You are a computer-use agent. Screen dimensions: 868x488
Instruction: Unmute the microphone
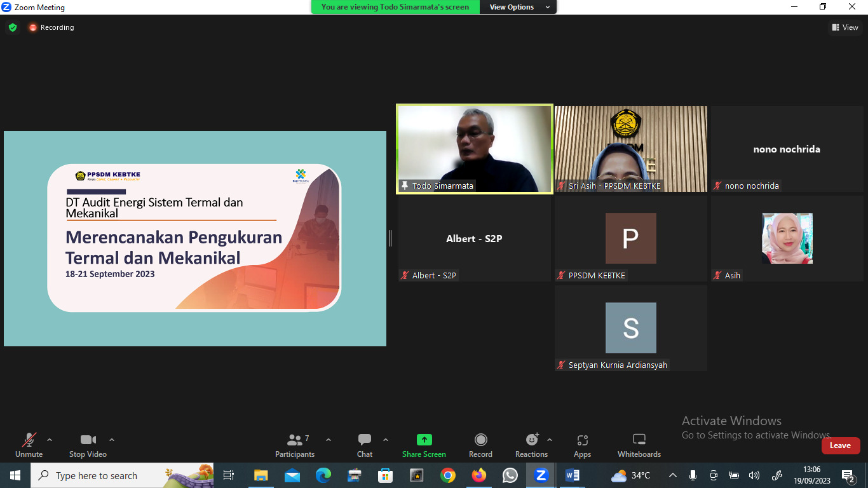pyautogui.click(x=29, y=445)
